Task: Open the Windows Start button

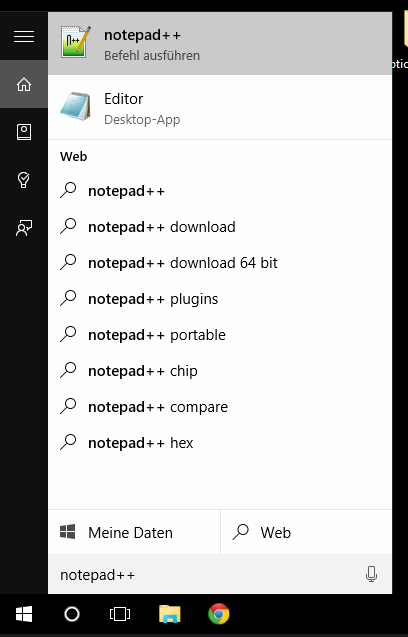Action: (24, 614)
